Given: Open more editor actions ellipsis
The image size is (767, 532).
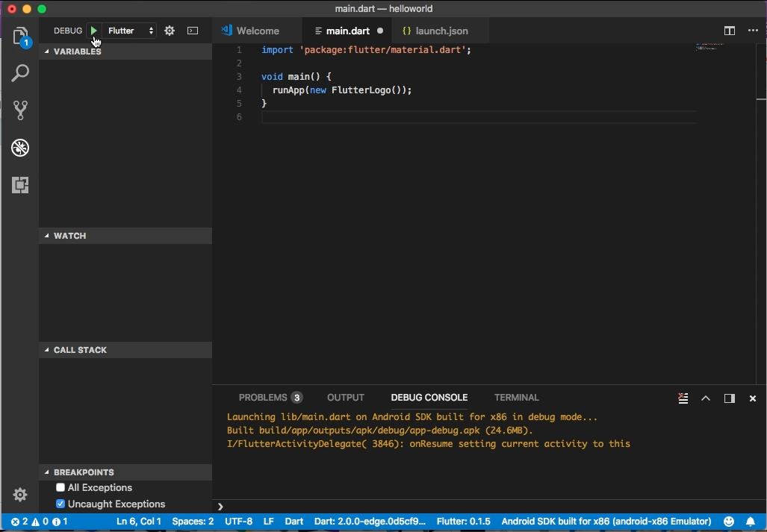Looking at the screenshot, I should (753, 31).
